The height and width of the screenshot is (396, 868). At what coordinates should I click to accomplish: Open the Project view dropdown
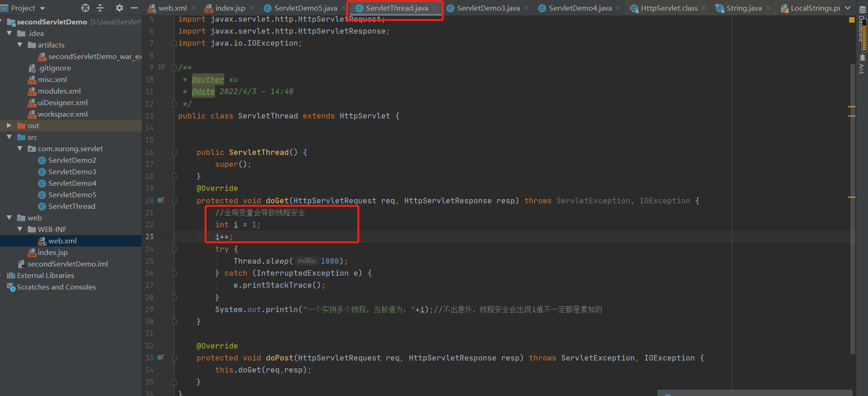click(42, 8)
